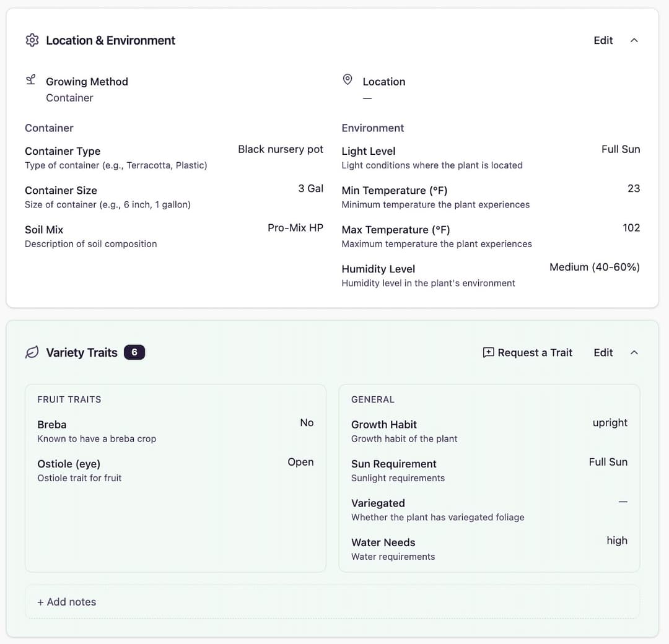The image size is (669, 644).
Task: Edit the Location & Environment details
Action: (603, 40)
